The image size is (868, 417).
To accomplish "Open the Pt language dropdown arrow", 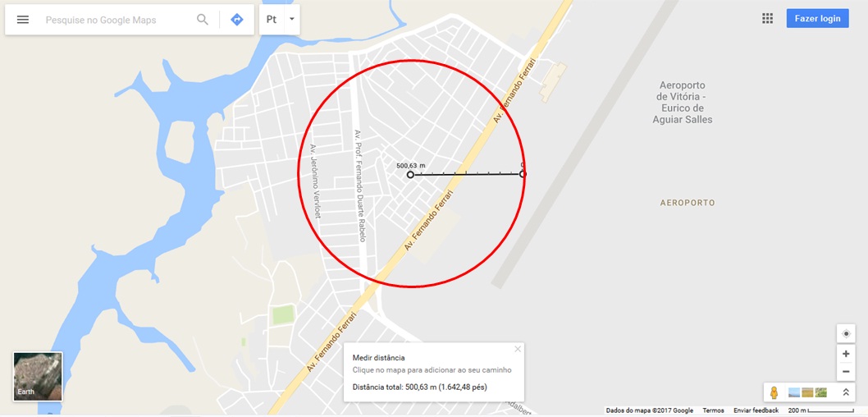I will [x=292, y=20].
